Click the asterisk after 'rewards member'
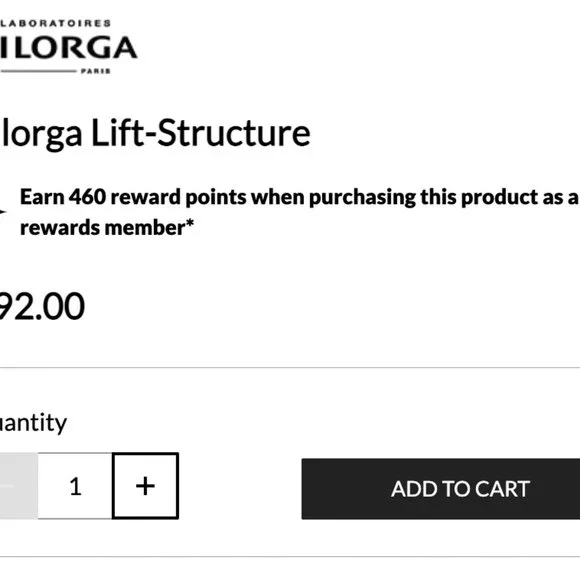 (x=190, y=223)
